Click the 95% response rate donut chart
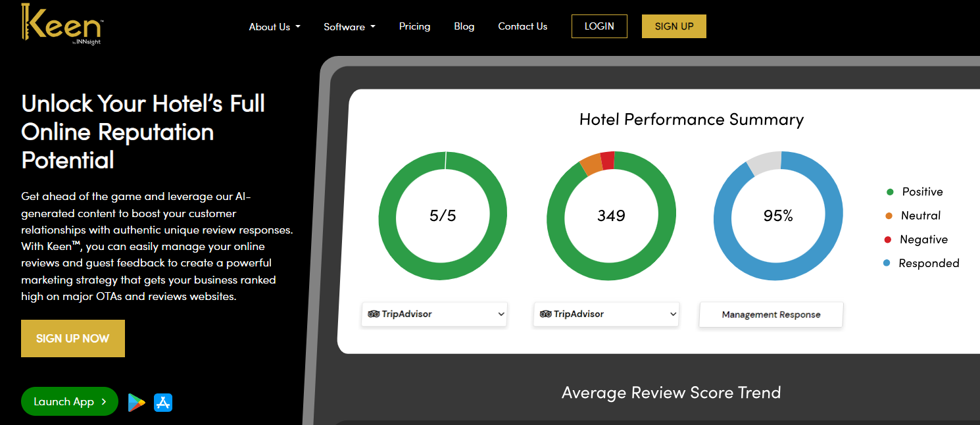Viewport: 980px width, 425px height. [778, 216]
